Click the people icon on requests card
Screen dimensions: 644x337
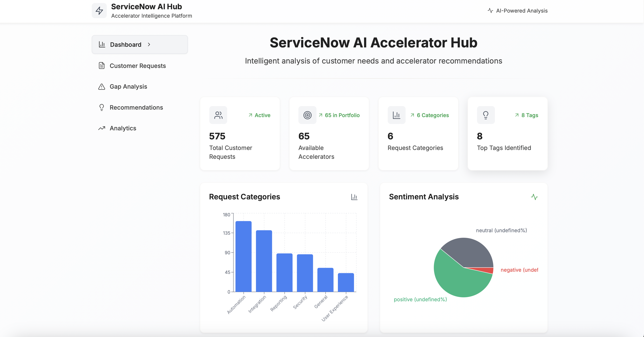point(218,115)
